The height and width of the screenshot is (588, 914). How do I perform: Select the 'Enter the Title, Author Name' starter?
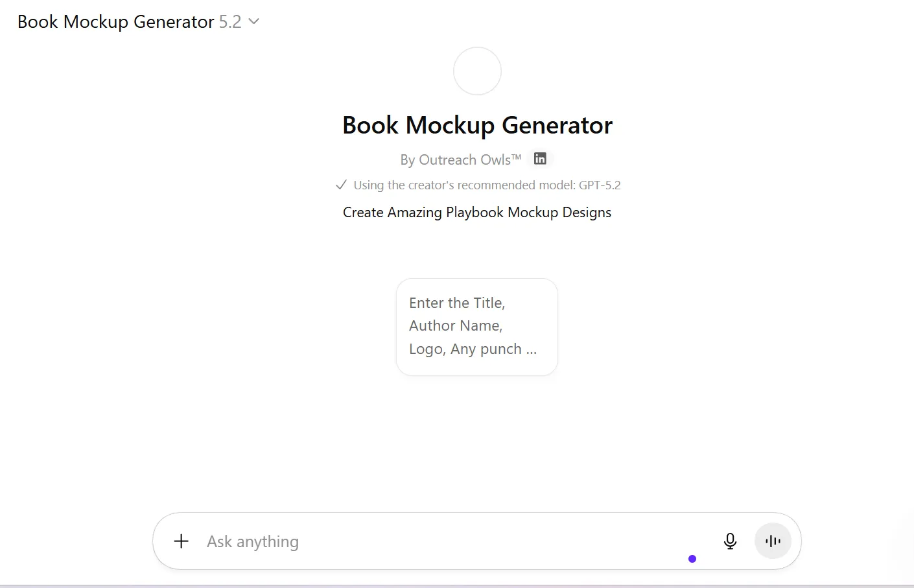(x=476, y=327)
